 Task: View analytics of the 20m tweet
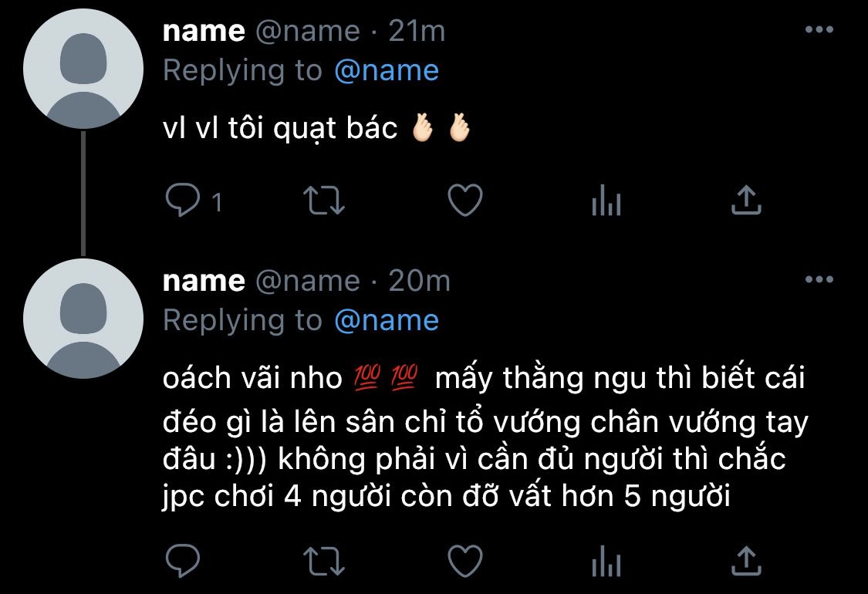tap(606, 561)
